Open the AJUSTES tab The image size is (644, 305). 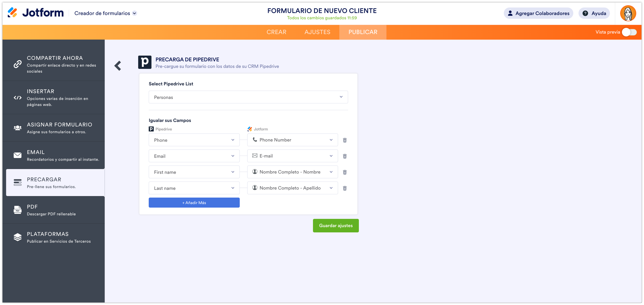click(317, 32)
